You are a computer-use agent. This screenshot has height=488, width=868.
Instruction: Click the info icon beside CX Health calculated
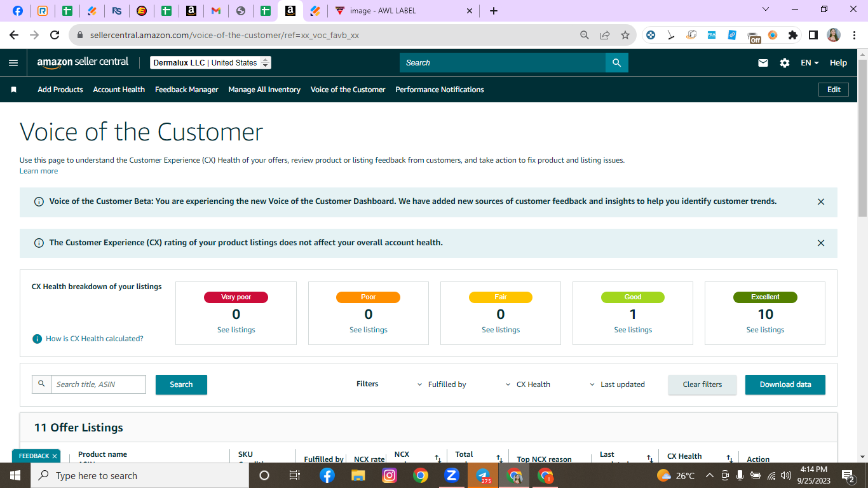click(x=37, y=339)
